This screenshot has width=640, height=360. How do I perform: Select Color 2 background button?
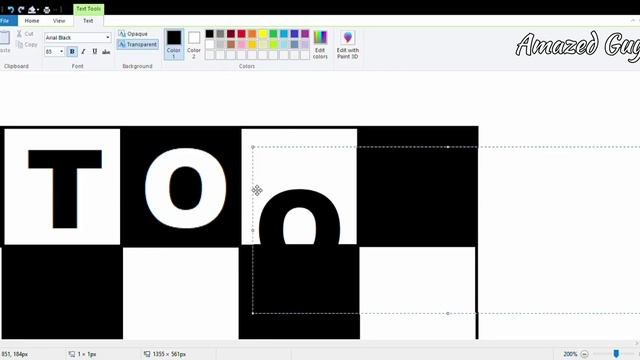tap(194, 44)
